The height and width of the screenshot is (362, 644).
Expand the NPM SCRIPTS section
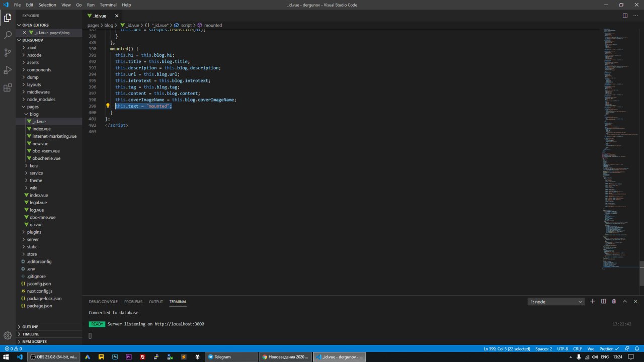[x=49, y=341]
